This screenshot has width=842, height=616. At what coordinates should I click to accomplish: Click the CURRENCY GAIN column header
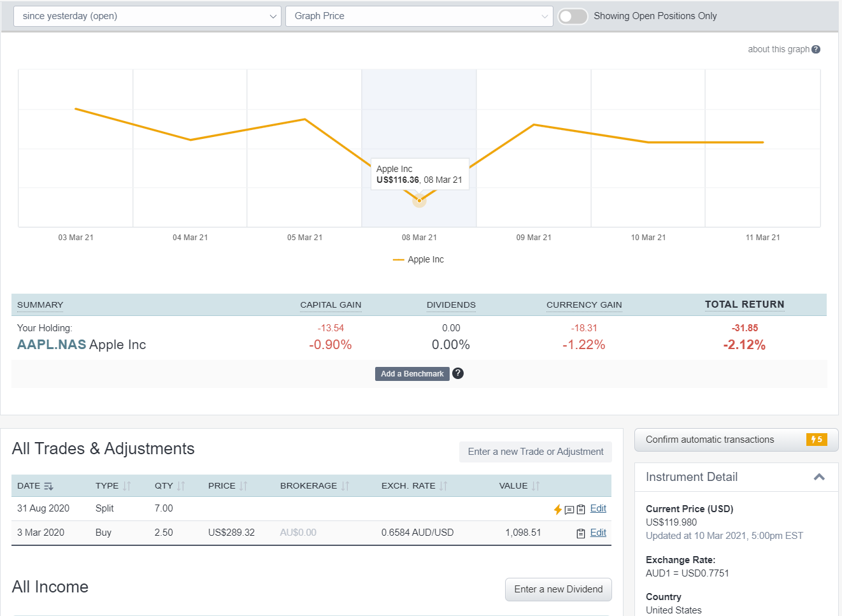point(584,305)
